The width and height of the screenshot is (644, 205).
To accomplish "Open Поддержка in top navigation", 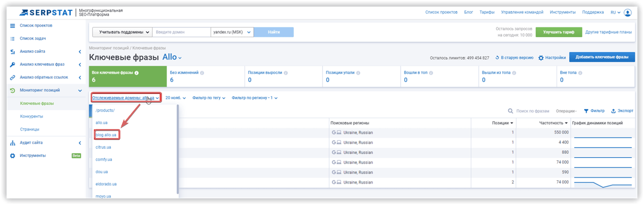I will [593, 12].
